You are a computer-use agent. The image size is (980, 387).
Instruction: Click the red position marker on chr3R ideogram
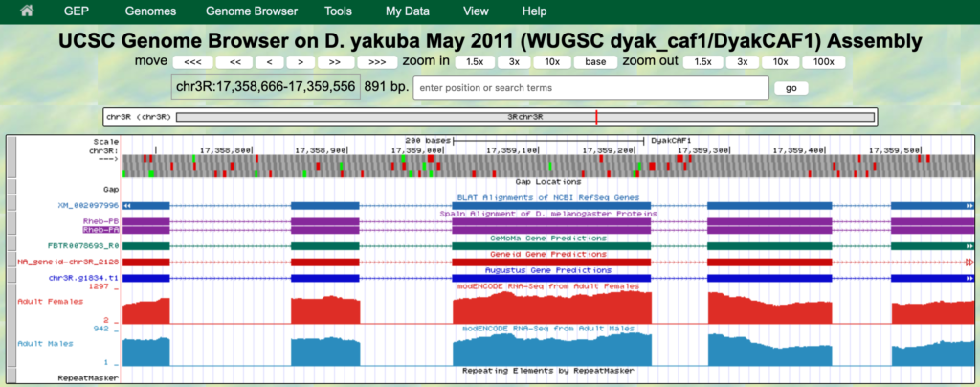click(595, 117)
